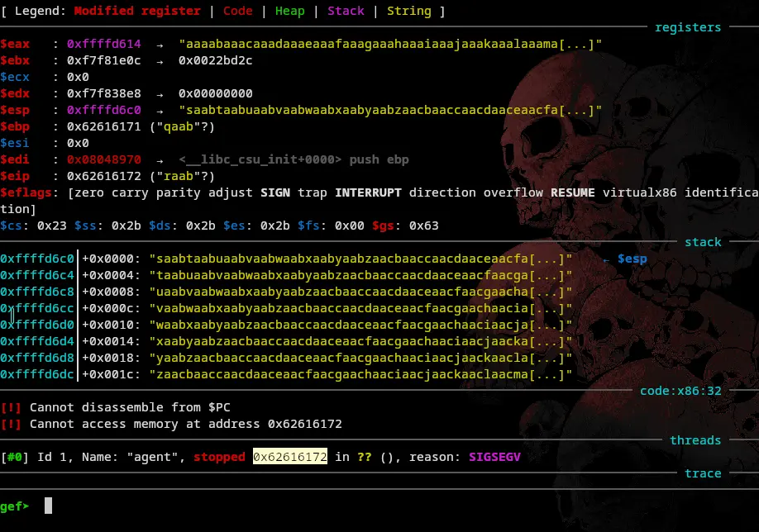
Task: Click the gef prompt input cursor
Action: (48, 506)
